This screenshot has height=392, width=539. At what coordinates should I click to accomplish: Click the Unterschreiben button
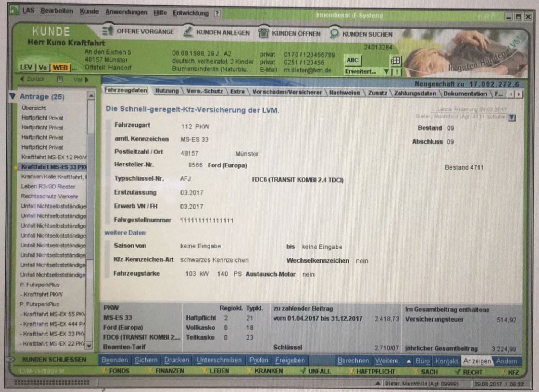(x=219, y=360)
